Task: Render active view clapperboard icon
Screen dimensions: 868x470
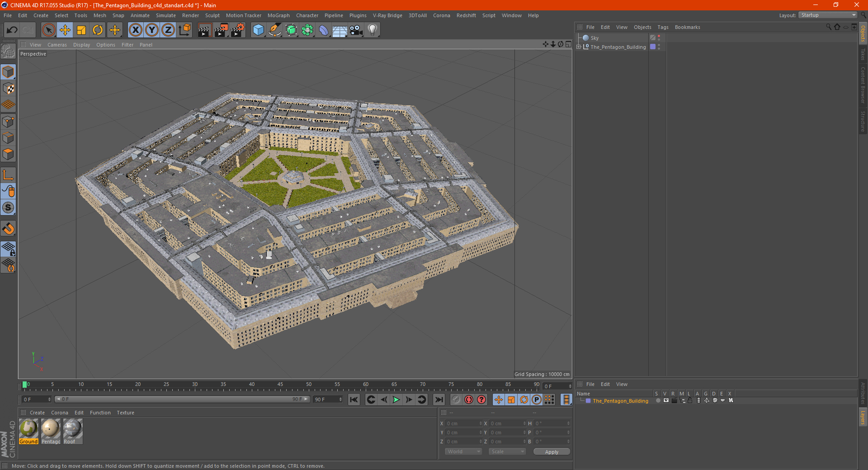Action: pyautogui.click(x=204, y=30)
